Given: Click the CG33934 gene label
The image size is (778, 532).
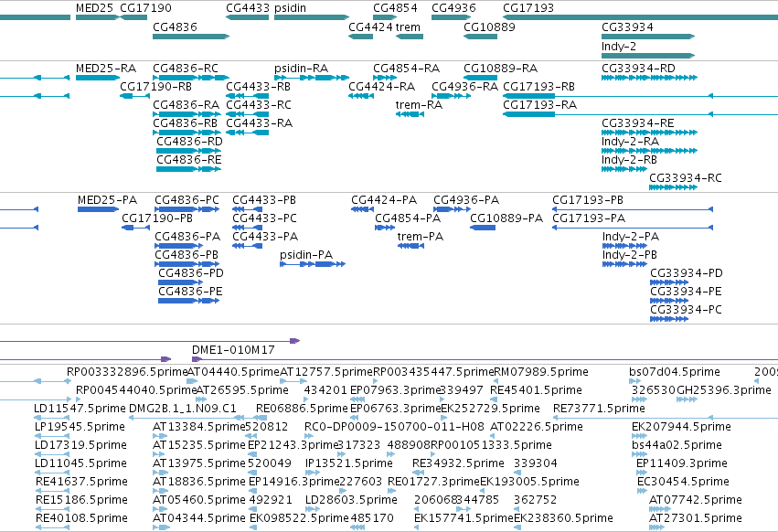Looking at the screenshot, I should click(627, 27).
